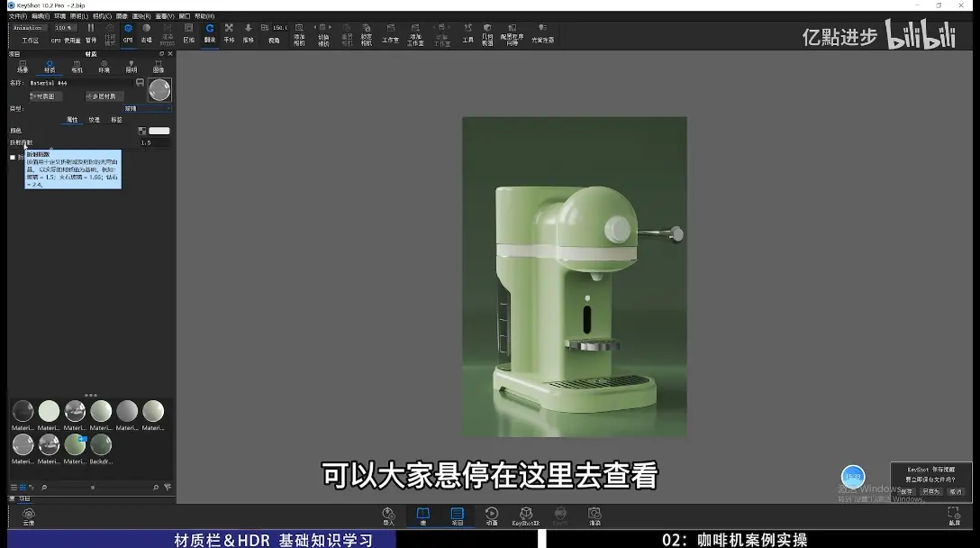
Task: Click the glass material preview sphere
Action: tap(159, 90)
